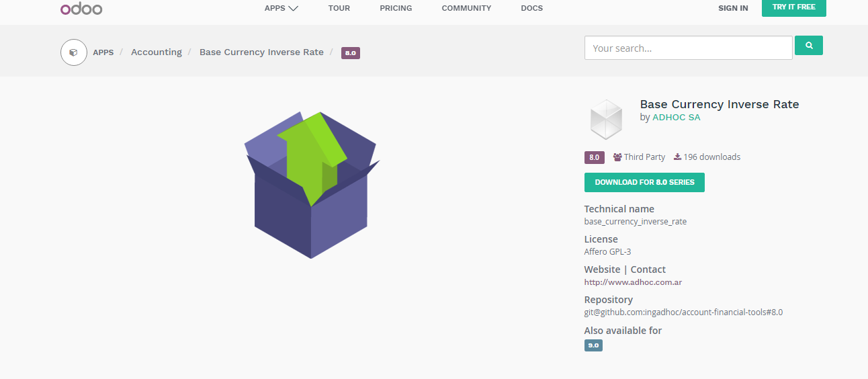Click the '196 downloads' text

pyautogui.click(x=712, y=157)
